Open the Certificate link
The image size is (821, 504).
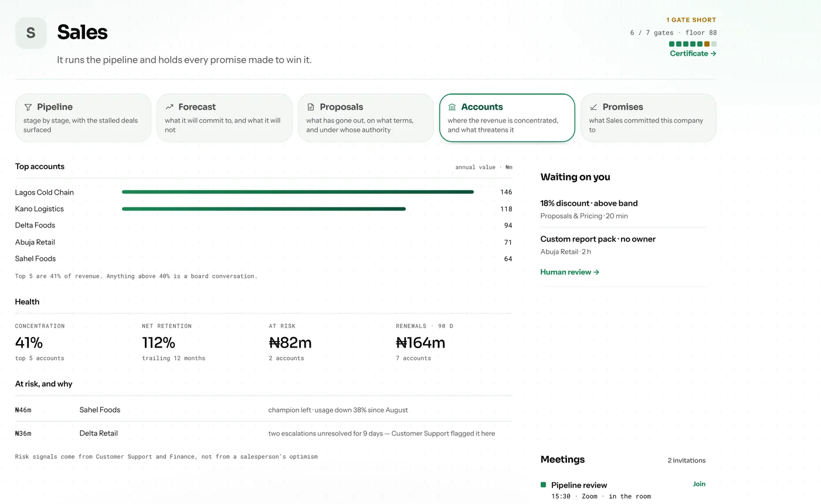pos(693,53)
